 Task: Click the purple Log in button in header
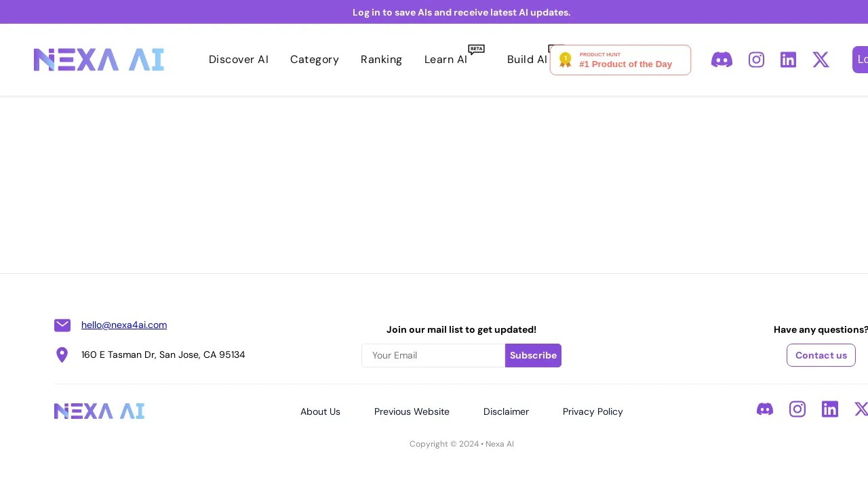pos(860,60)
